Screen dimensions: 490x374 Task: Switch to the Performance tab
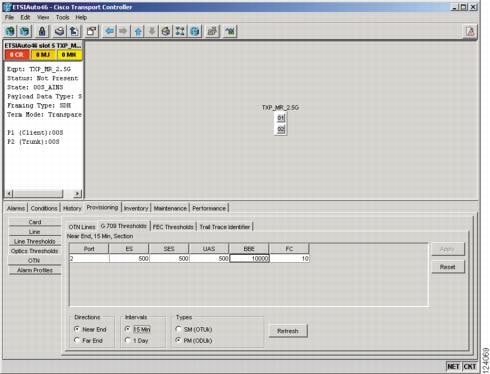click(209, 208)
